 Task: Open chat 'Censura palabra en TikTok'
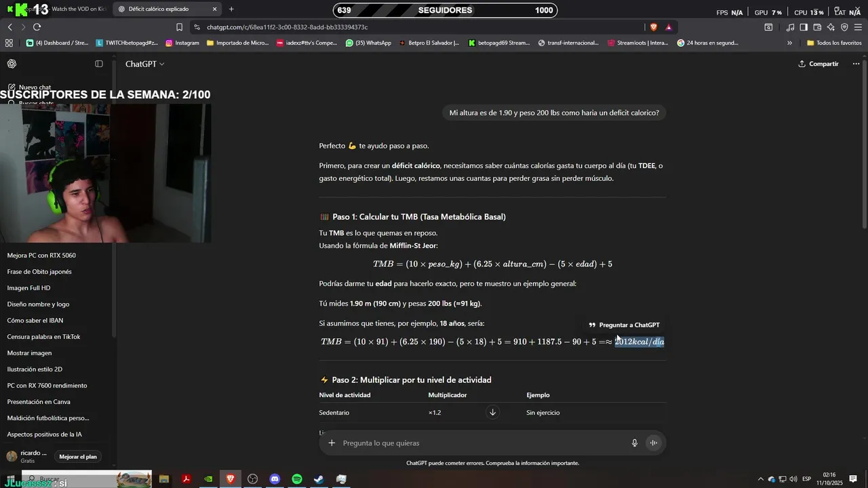[43, 337]
